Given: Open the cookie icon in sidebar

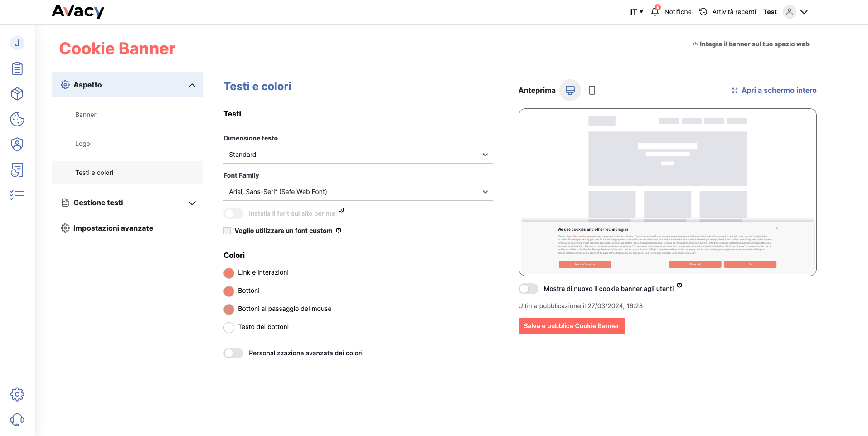Looking at the screenshot, I should [x=17, y=119].
